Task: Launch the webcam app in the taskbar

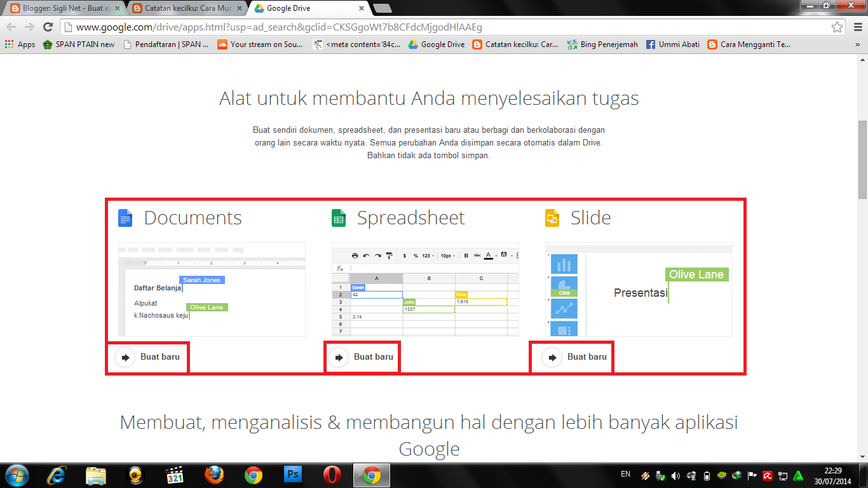Action: [135, 475]
